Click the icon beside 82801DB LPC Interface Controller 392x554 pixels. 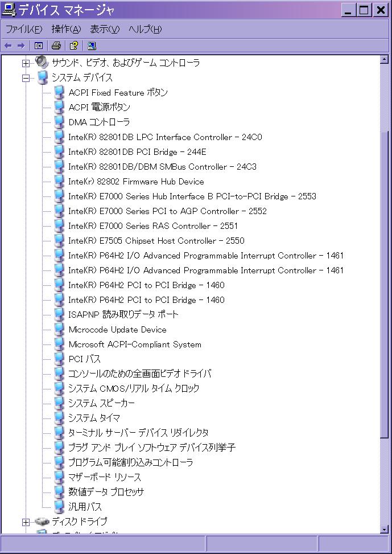(x=59, y=137)
